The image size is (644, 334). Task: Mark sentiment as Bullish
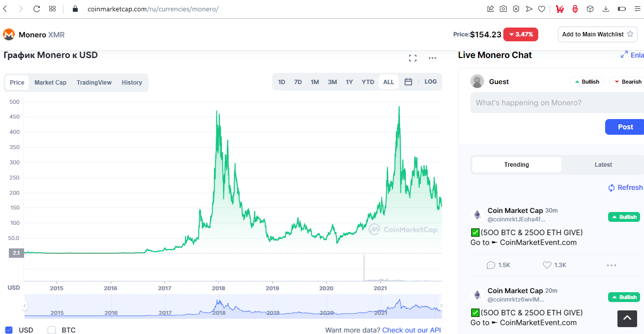[x=587, y=82]
